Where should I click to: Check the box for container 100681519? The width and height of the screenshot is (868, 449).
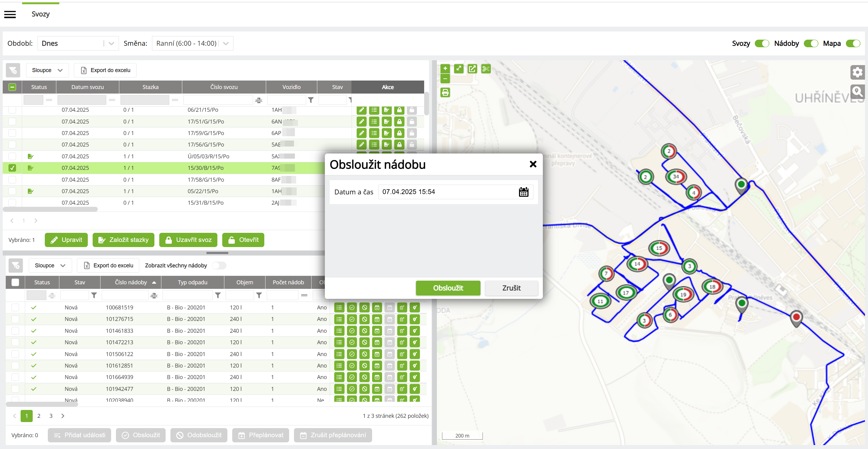15,307
